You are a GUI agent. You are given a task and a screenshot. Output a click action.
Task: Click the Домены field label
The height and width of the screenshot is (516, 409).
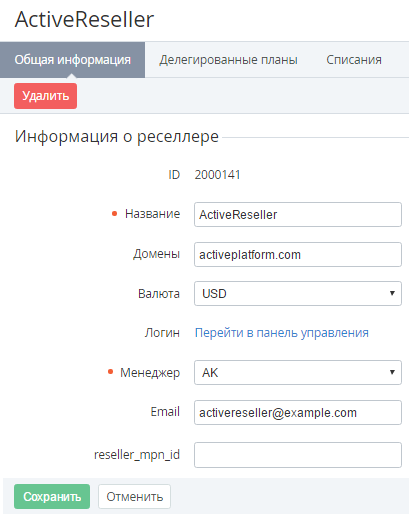click(x=157, y=254)
